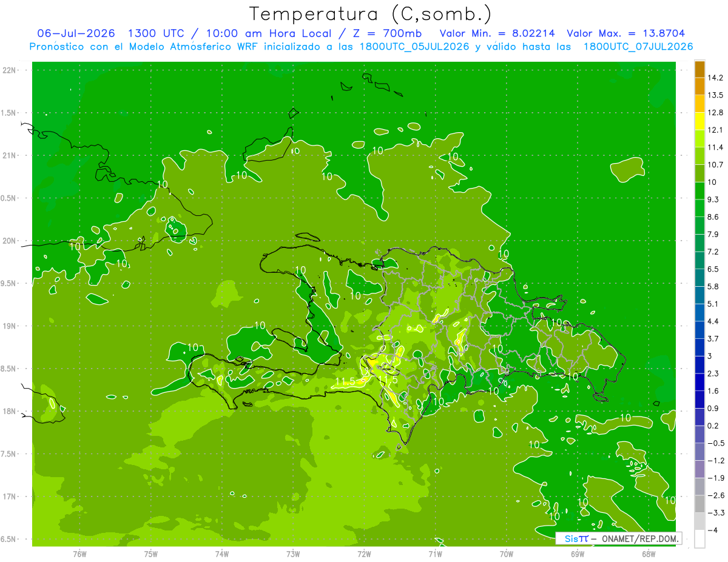Click the "13.5" legend value
This screenshot has width=728, height=562.
[x=716, y=95]
